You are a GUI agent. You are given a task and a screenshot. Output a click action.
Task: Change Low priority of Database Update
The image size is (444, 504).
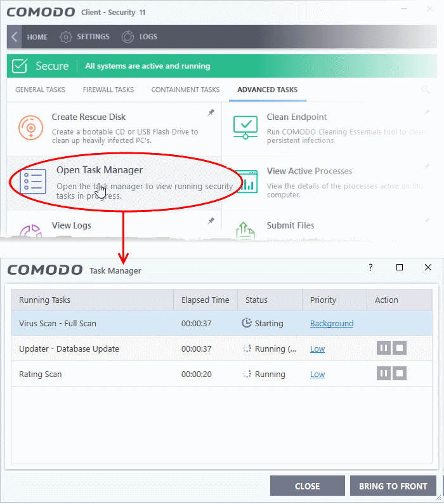317,348
